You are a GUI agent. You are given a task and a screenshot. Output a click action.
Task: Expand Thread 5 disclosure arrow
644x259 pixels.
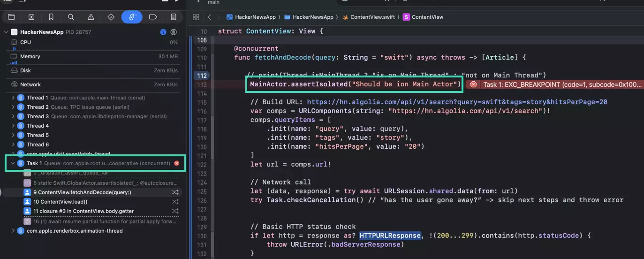[13, 135]
